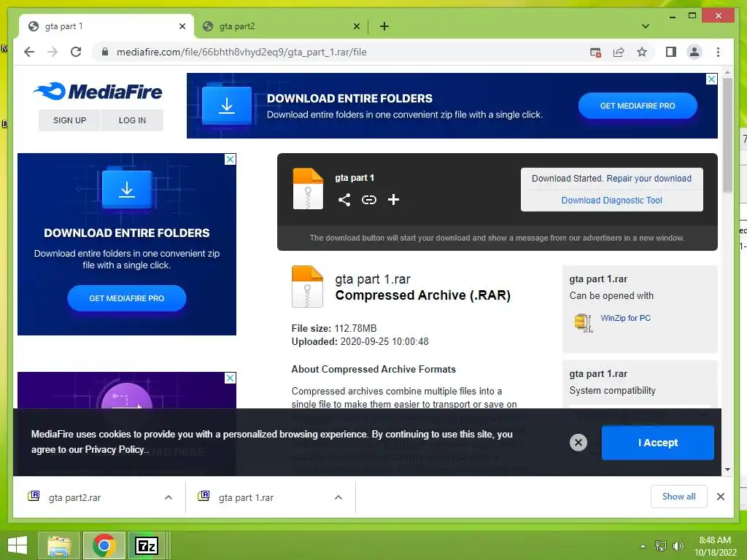
Task: Open the Privacy Policy link
Action: point(115,449)
